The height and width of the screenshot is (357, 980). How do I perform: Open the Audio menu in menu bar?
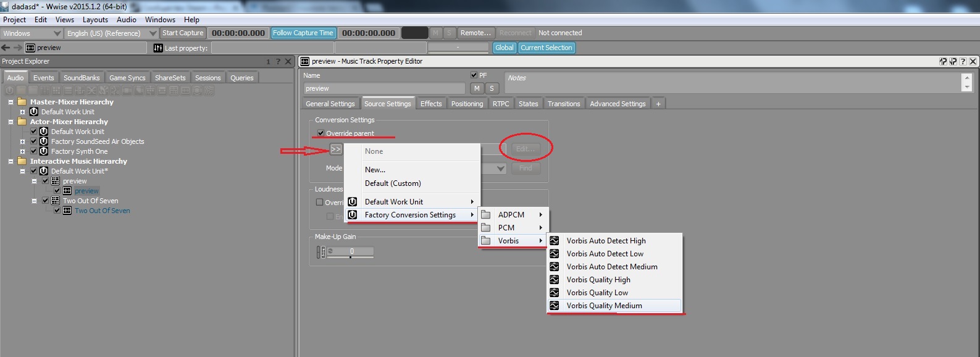(x=127, y=20)
